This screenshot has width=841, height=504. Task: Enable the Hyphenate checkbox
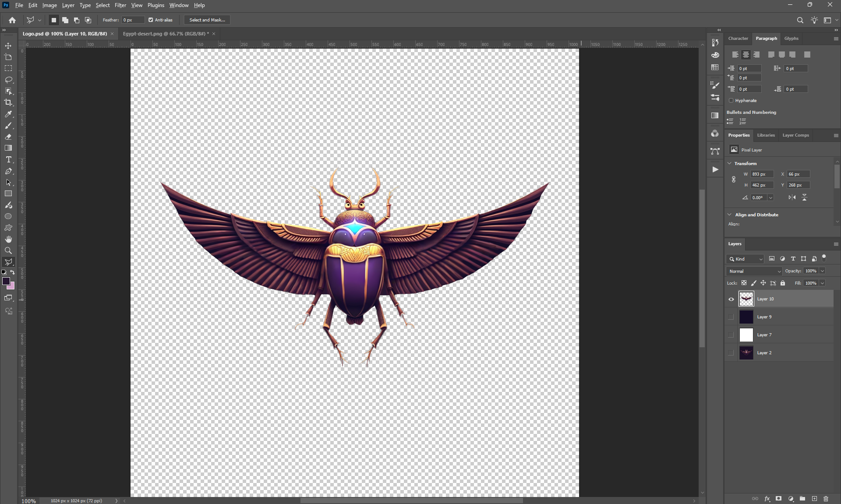(731, 101)
